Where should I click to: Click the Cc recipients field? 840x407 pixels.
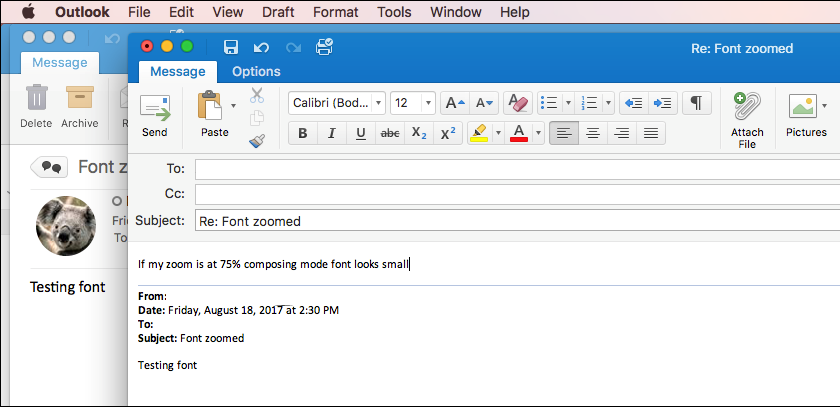pos(518,194)
